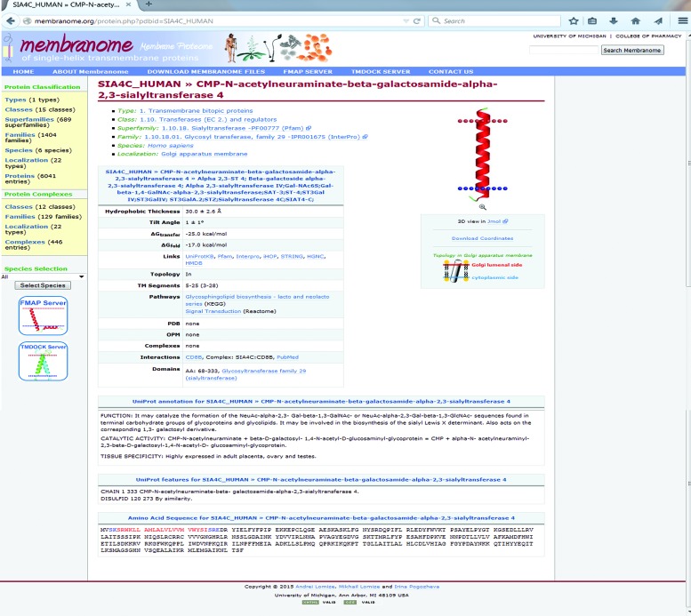This screenshot has width=691, height=616.
Task: Open the Glycosyltransferase family 29 domain link
Action: (x=245, y=374)
